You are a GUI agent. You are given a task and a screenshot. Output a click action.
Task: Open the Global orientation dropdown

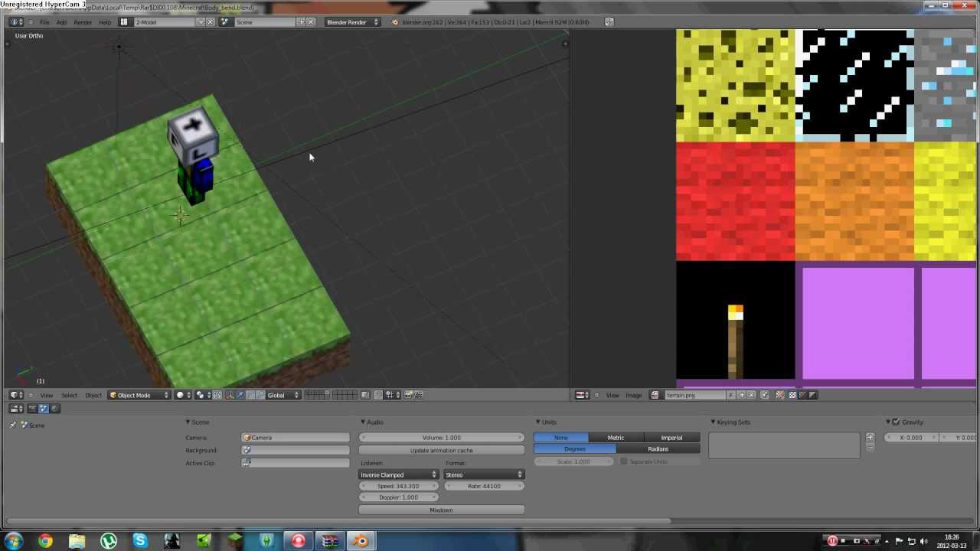[283, 395]
